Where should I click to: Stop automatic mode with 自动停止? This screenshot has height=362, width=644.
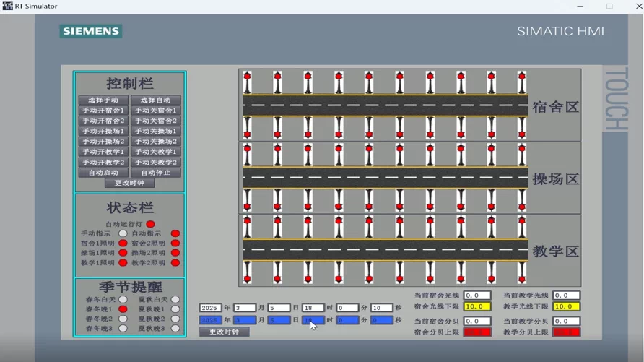[156, 173]
